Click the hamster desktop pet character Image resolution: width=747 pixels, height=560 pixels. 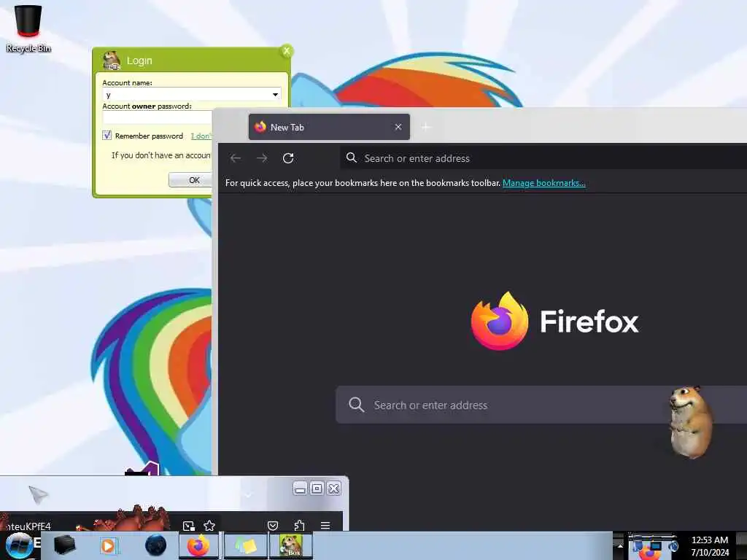[x=691, y=422]
